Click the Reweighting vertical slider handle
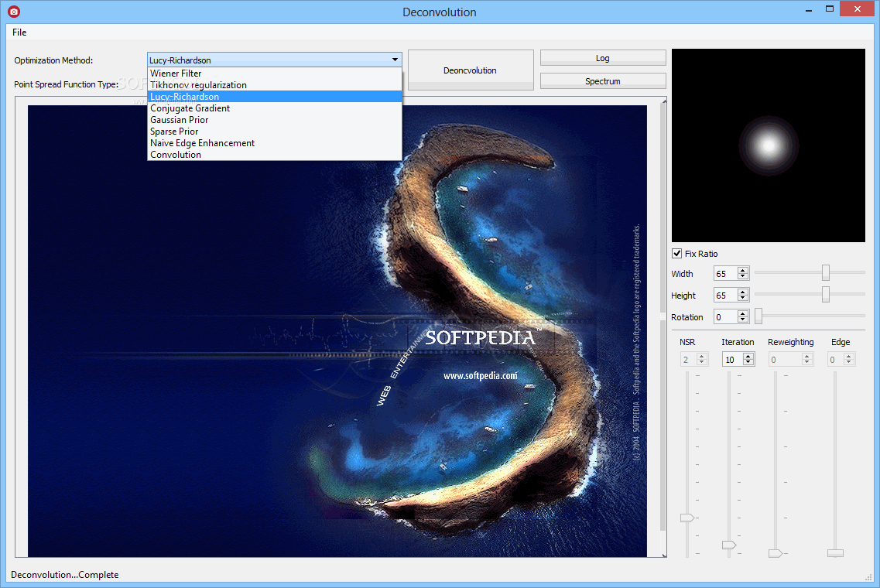The image size is (880, 588). (776, 553)
